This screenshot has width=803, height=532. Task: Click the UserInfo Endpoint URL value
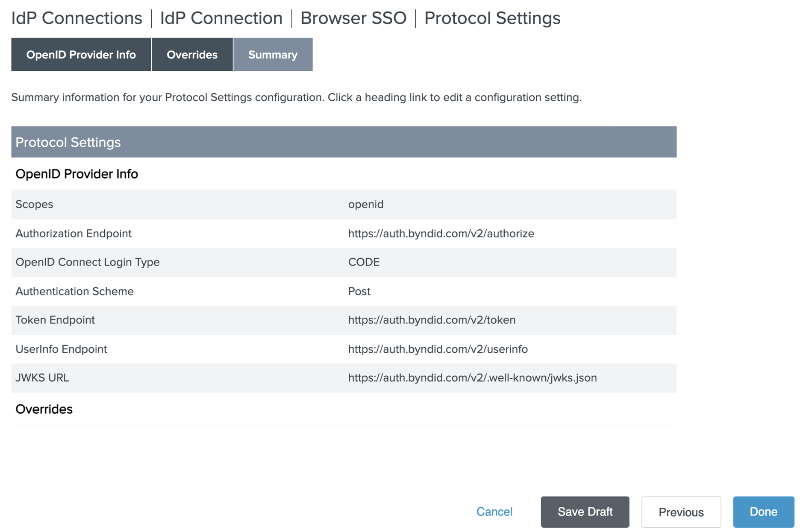point(438,349)
